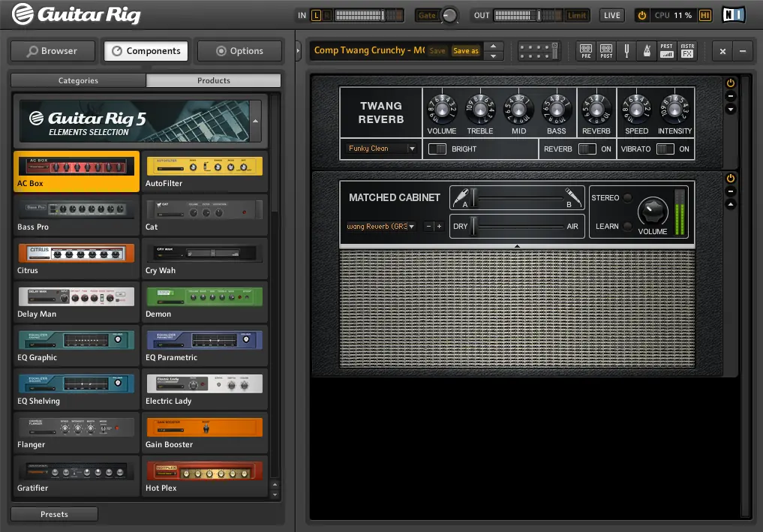Enable LIVE view mode
This screenshot has height=532, width=763.
(x=611, y=16)
